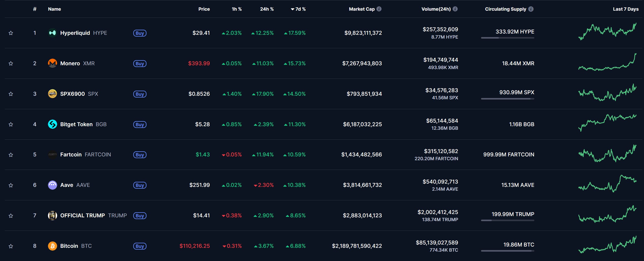The width and height of the screenshot is (644, 261).
Task: Open the Bitcoin BTC coin page
Action: (x=76, y=246)
